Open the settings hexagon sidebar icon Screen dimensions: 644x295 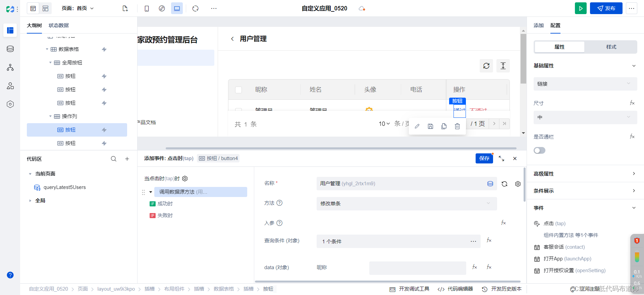click(x=10, y=104)
